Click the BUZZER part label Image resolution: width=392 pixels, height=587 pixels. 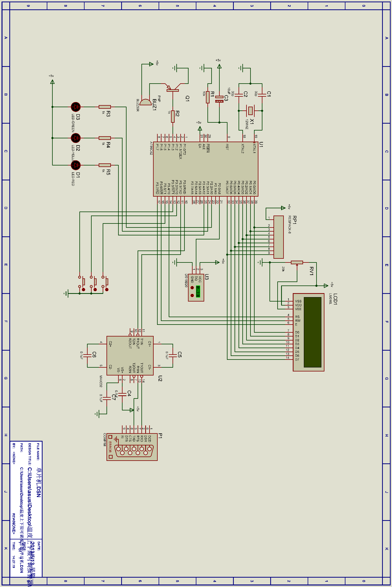(x=137, y=105)
